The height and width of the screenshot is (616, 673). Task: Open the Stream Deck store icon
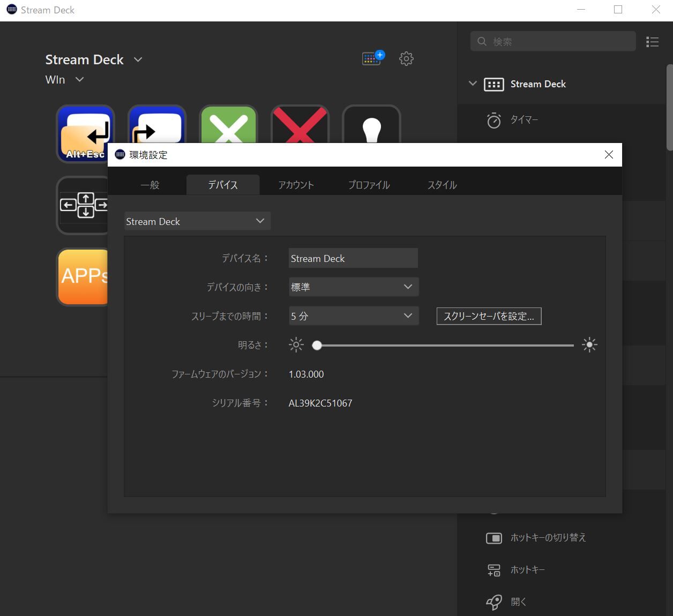(373, 58)
